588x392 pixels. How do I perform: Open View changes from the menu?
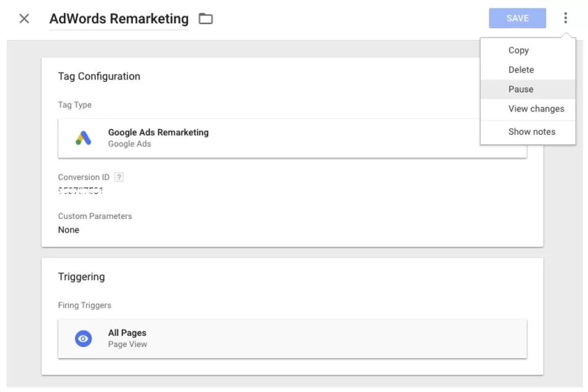(x=536, y=109)
